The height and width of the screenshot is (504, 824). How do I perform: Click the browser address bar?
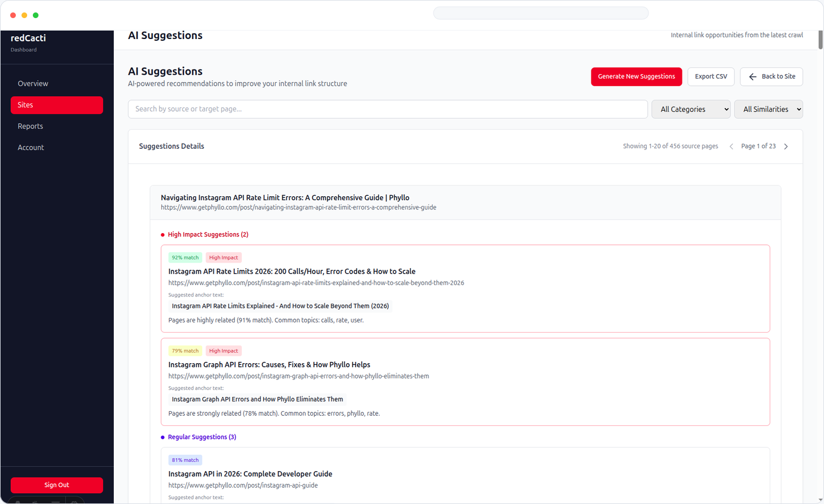coord(540,13)
